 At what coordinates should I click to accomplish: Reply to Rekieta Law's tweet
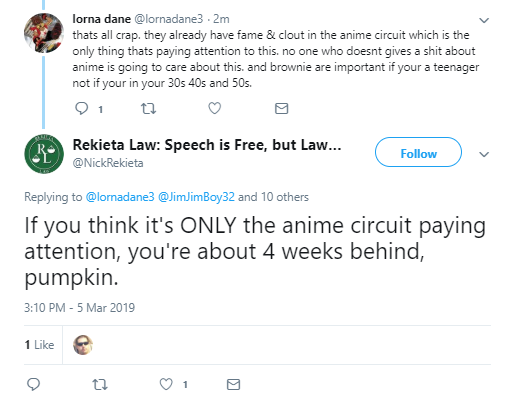click(33, 384)
